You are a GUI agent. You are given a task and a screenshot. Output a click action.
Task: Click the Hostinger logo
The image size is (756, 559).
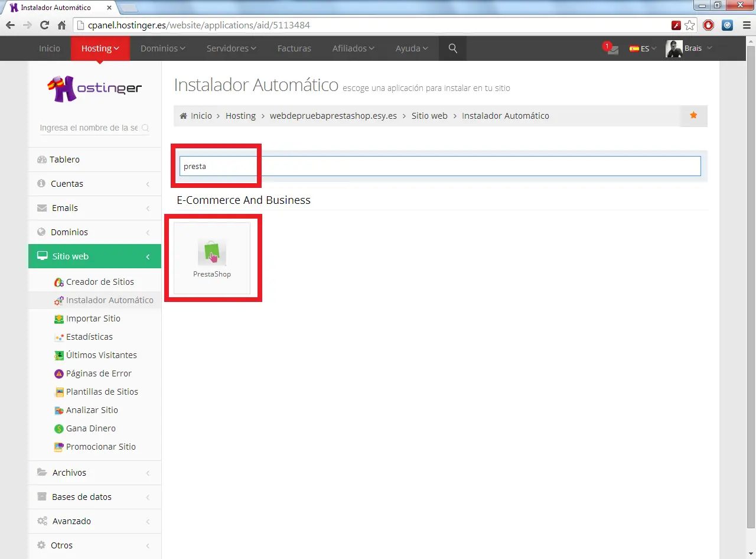coord(94,88)
